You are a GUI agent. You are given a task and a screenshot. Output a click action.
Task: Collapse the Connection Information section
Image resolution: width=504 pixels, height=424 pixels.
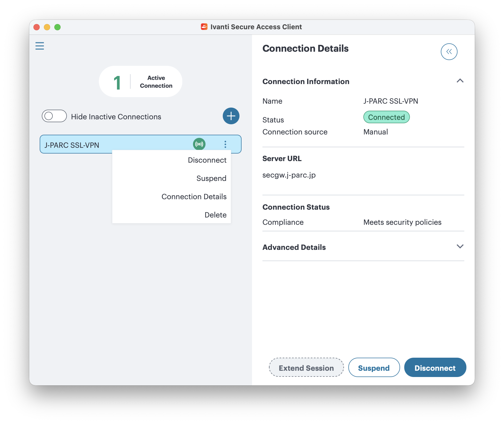point(460,81)
